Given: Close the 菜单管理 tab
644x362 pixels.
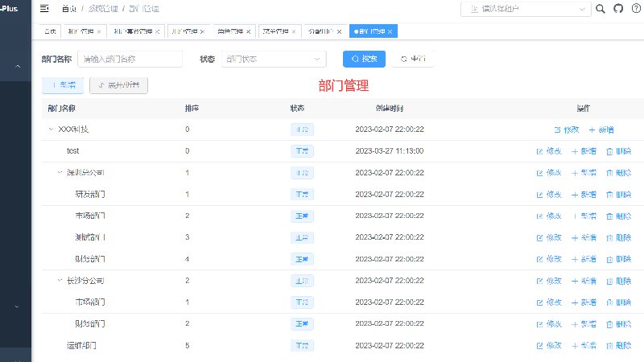Looking at the screenshot, I should [x=294, y=31].
